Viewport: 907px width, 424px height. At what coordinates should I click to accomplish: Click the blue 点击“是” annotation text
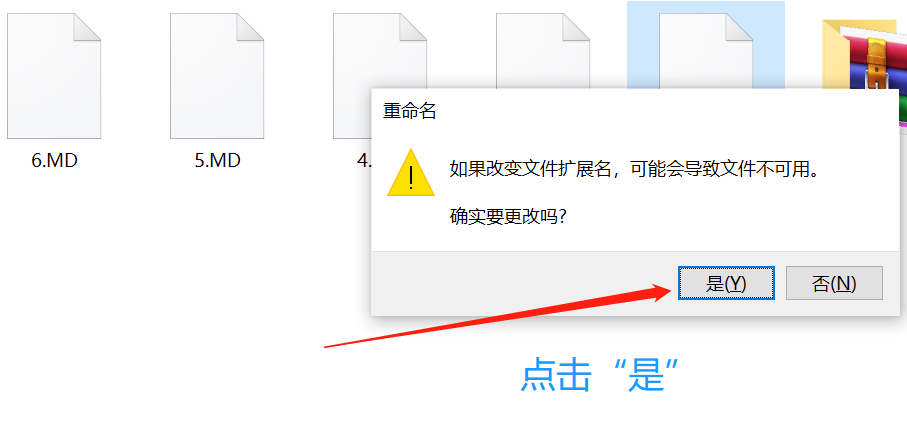coord(600,375)
